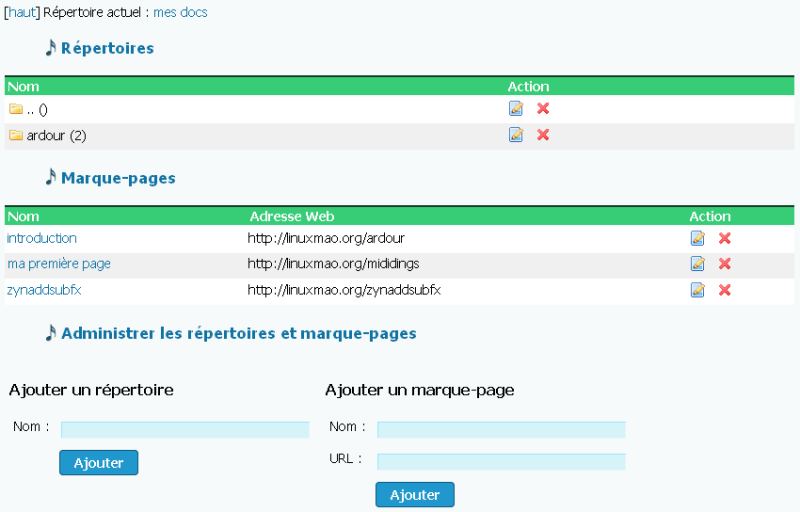Click Ajouter under 'Ajouter un répertoire'

[98, 463]
